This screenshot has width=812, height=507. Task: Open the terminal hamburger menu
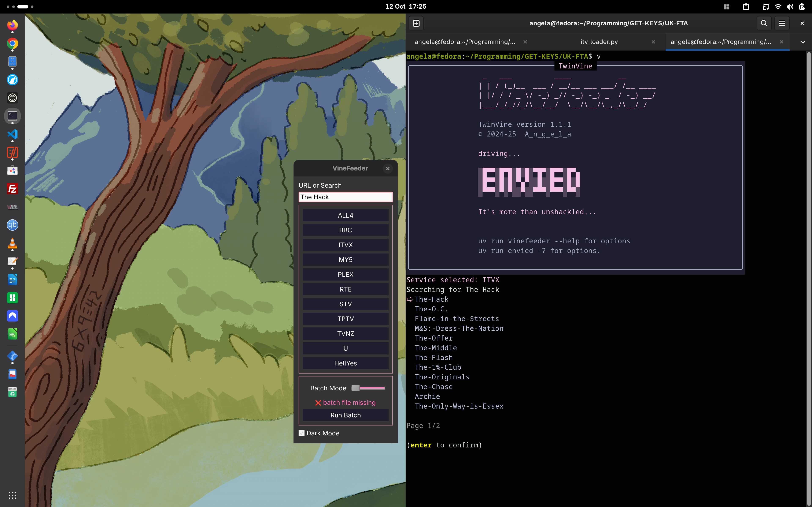point(782,23)
